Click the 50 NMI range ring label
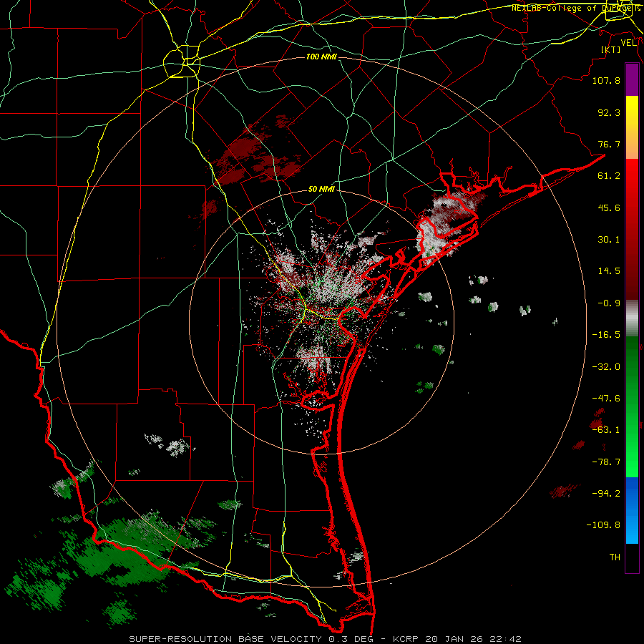This screenshot has width=644, height=644. [x=321, y=190]
